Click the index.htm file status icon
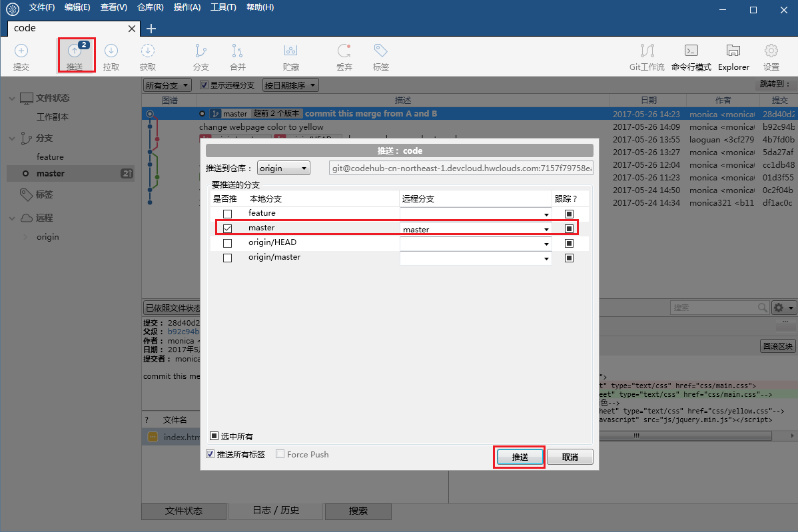 click(153, 437)
